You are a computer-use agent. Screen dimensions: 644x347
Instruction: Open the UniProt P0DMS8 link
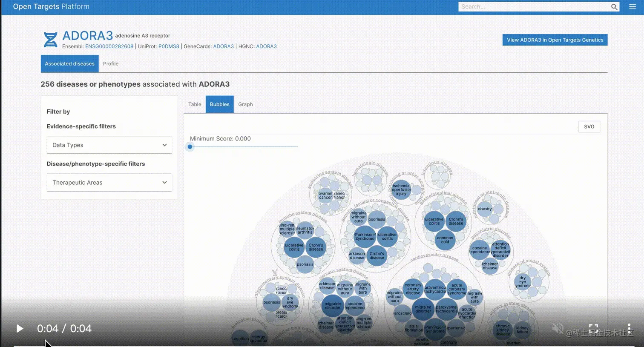[169, 46]
